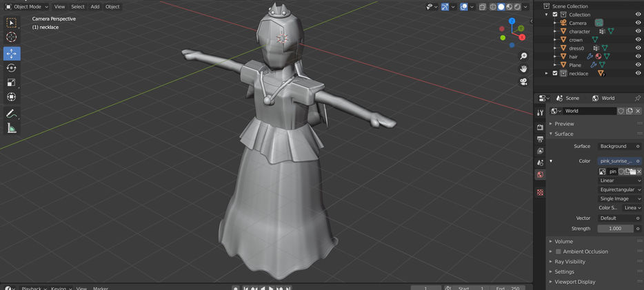Expand the Preview panel

[564, 124]
